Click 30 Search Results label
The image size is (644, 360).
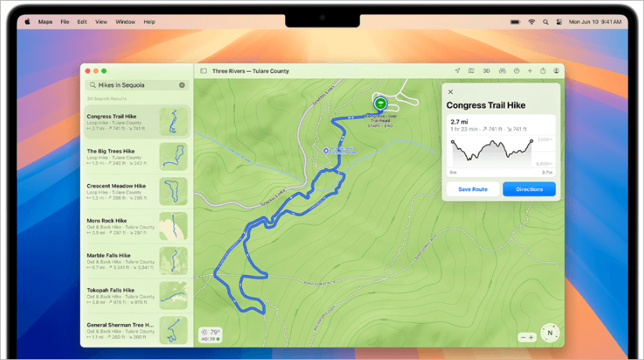pyautogui.click(x=107, y=99)
